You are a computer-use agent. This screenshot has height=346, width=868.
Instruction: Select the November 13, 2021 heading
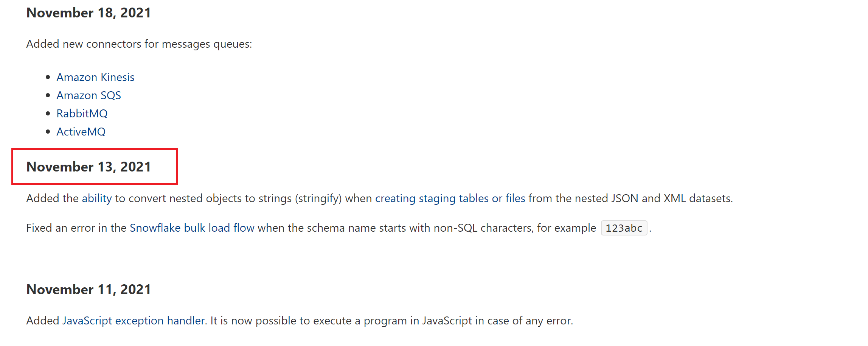(x=89, y=167)
